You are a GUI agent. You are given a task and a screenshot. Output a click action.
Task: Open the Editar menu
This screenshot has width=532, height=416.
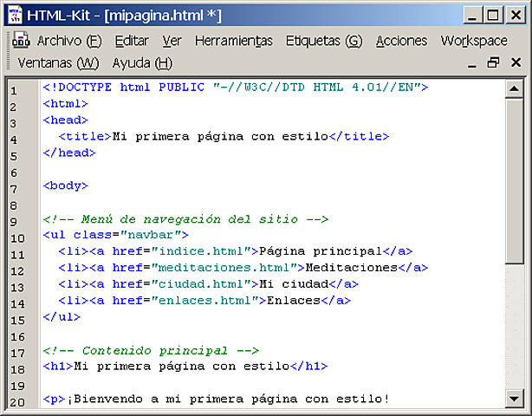pos(132,41)
